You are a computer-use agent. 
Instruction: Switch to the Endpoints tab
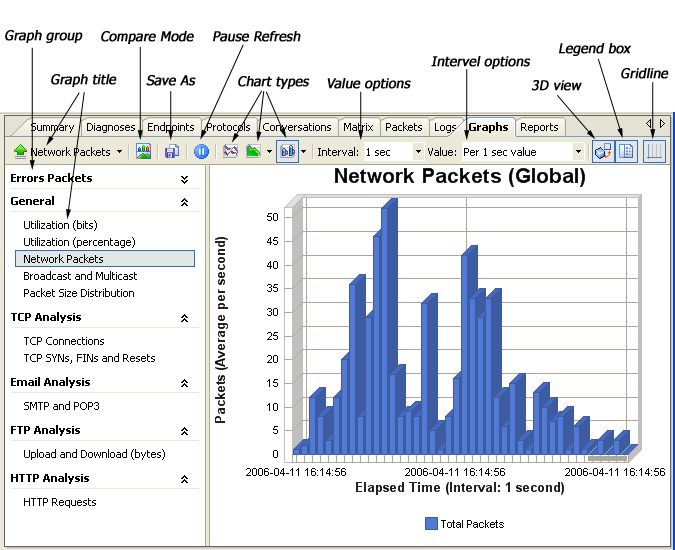coord(170,127)
